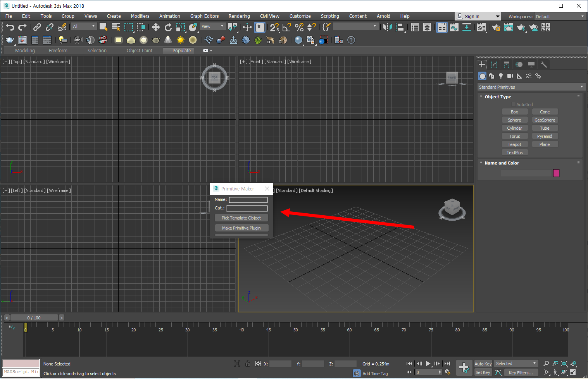Activate Select and Scale tool
Viewport: 588px width, 379px height.
[181, 27]
